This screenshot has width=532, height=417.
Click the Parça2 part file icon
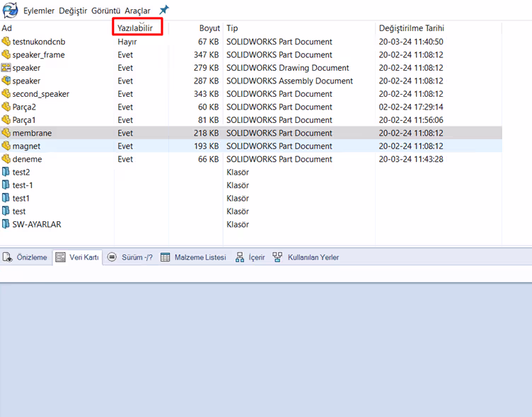pyautogui.click(x=6, y=107)
